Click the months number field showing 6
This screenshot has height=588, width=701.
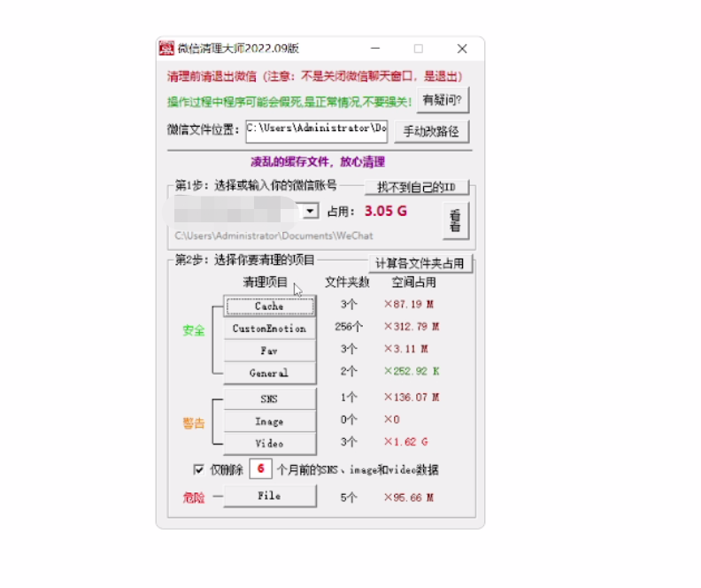pos(260,469)
